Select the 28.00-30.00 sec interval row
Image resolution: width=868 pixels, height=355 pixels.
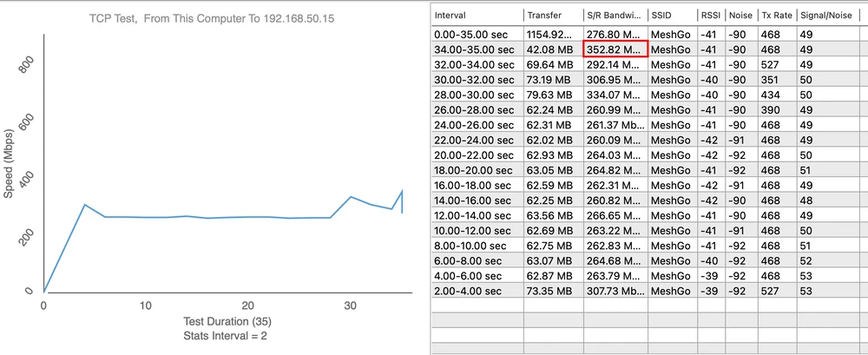(476, 95)
